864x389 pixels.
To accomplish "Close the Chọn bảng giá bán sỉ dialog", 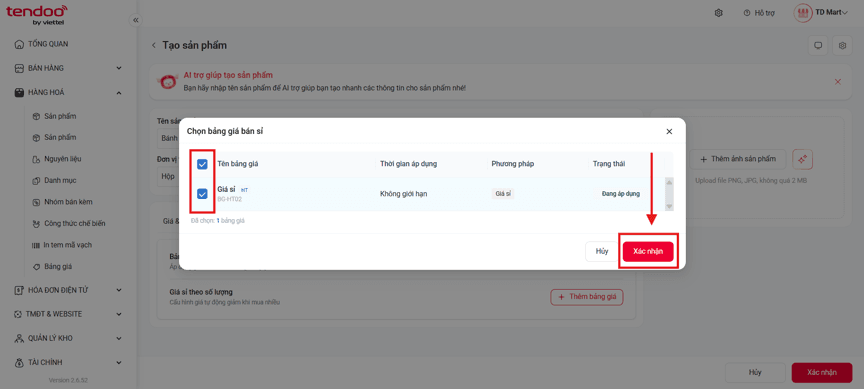I will pos(669,132).
